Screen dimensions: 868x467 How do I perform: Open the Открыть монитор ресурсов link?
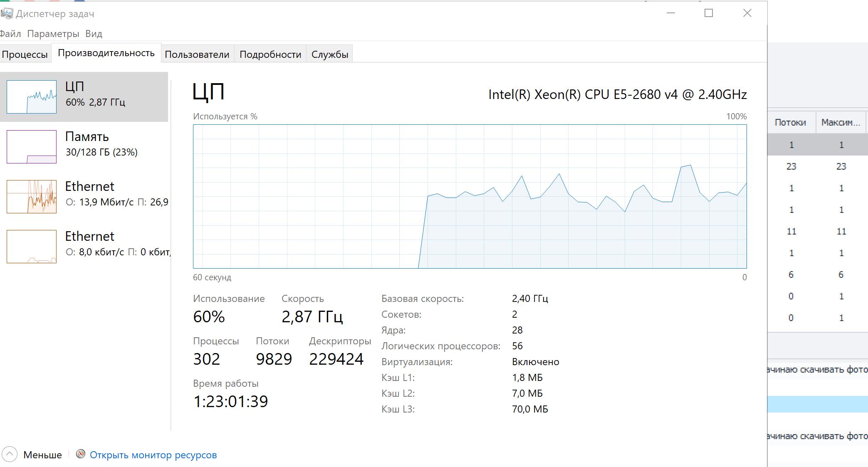pos(153,455)
